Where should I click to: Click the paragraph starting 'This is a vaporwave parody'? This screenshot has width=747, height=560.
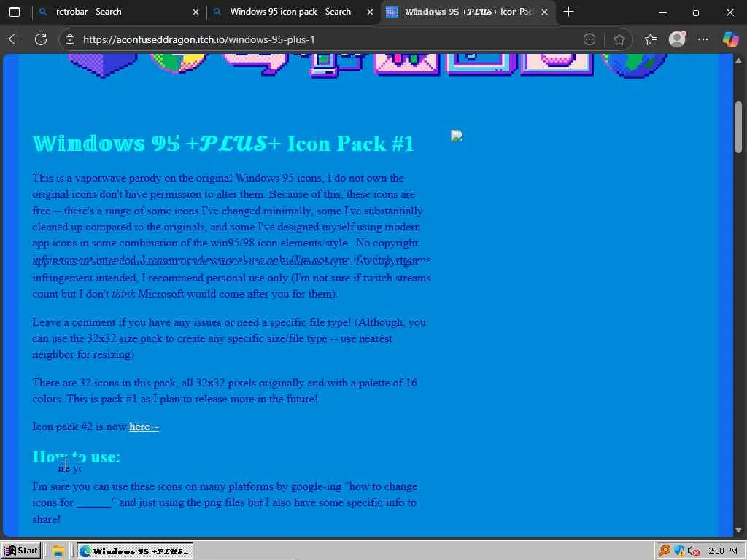tap(231, 236)
